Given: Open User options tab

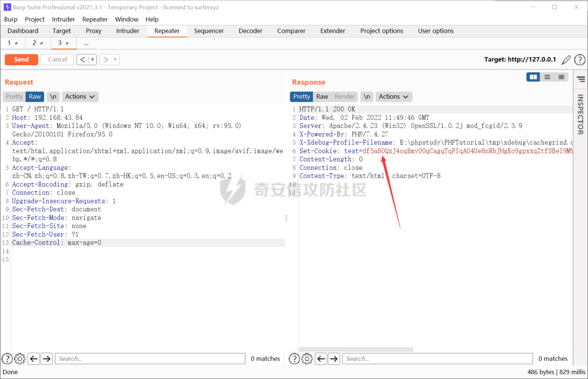Looking at the screenshot, I should click(x=436, y=30).
